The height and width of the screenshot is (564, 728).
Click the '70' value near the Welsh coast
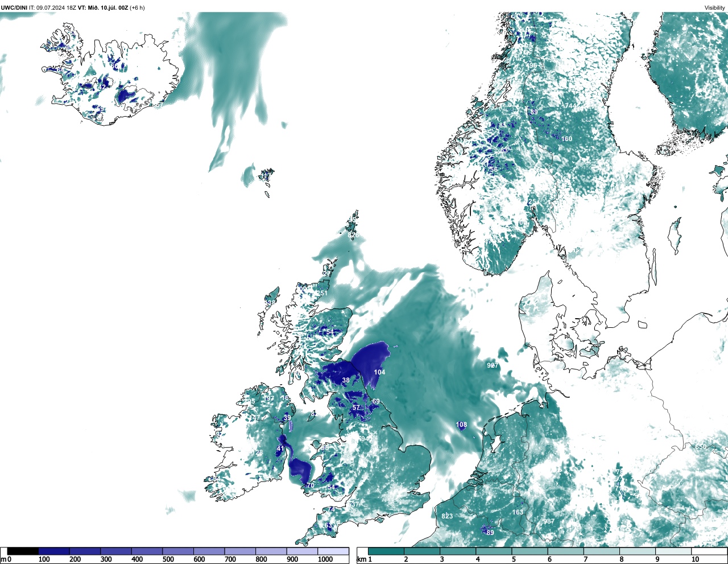310,485
